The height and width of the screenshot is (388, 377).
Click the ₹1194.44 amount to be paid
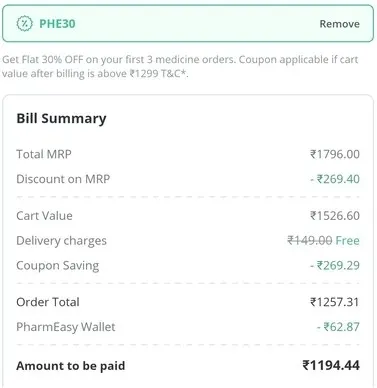point(331,365)
